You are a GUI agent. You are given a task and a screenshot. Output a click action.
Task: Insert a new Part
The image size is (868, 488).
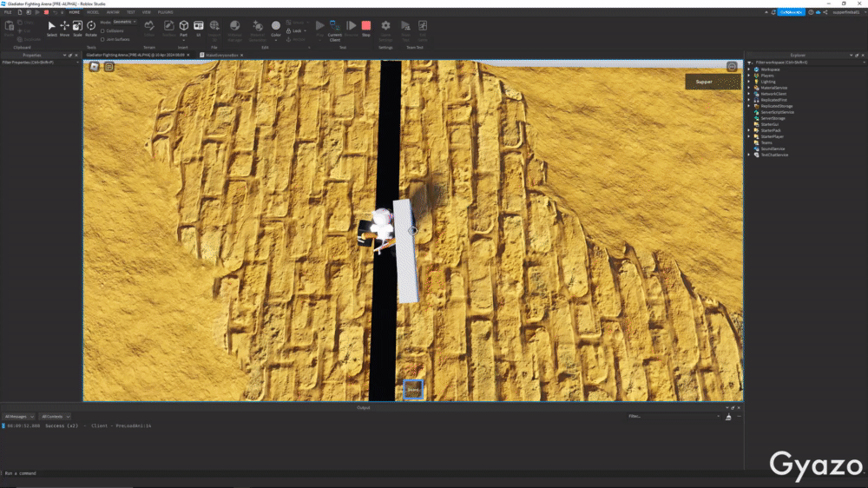coord(184,29)
